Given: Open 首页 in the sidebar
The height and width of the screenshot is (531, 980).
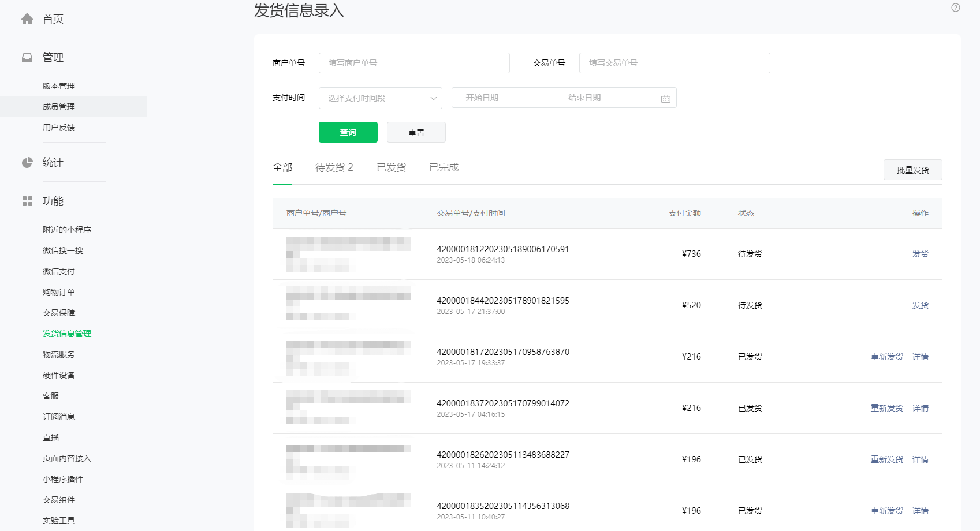Looking at the screenshot, I should (x=53, y=19).
